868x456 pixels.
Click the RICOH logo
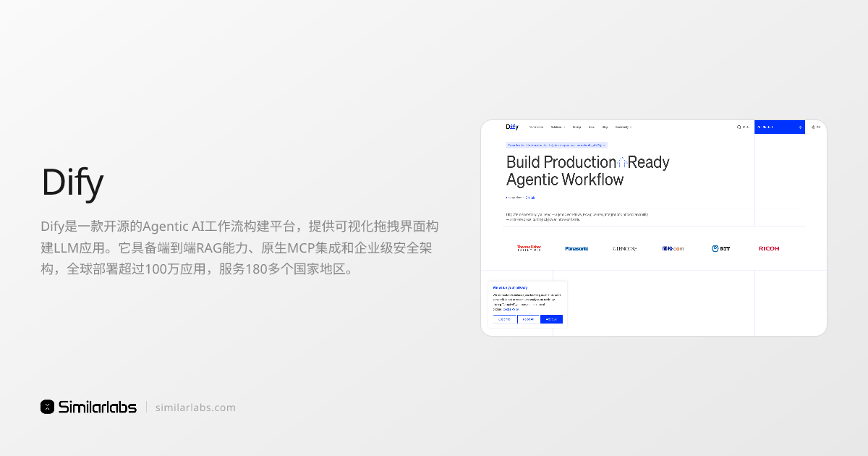pos(769,248)
